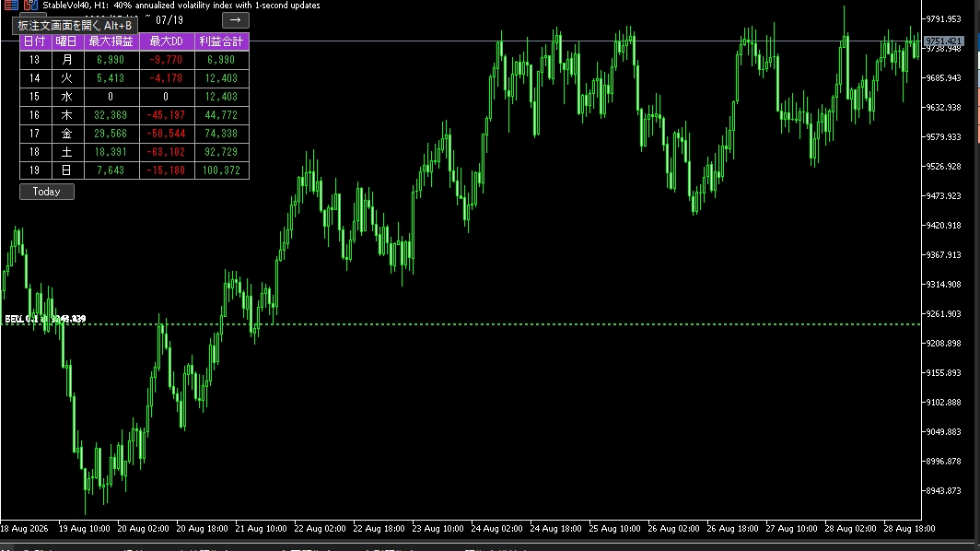Click the 最大損益 column header
Viewport: 980px width, 551px height.
click(x=111, y=41)
